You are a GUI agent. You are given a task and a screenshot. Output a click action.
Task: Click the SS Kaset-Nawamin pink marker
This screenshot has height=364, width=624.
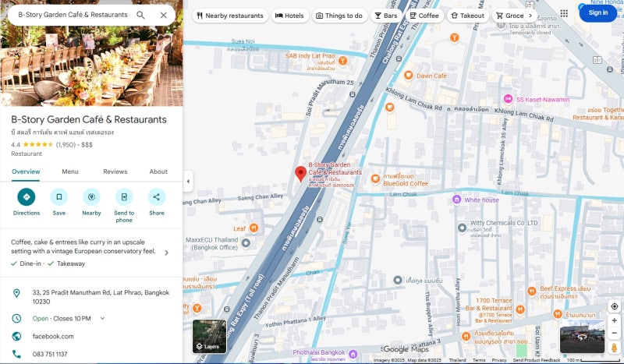tap(509, 99)
